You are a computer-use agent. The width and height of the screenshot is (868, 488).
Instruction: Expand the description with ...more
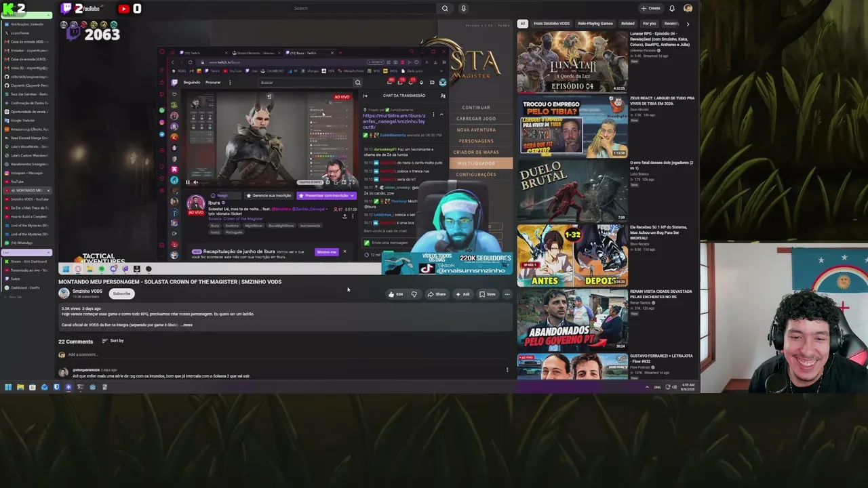coord(186,325)
